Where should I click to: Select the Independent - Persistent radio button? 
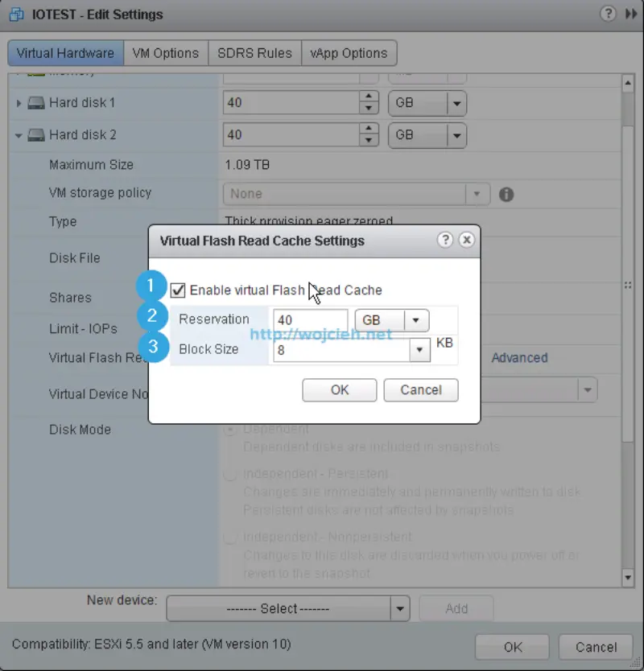pyautogui.click(x=230, y=474)
